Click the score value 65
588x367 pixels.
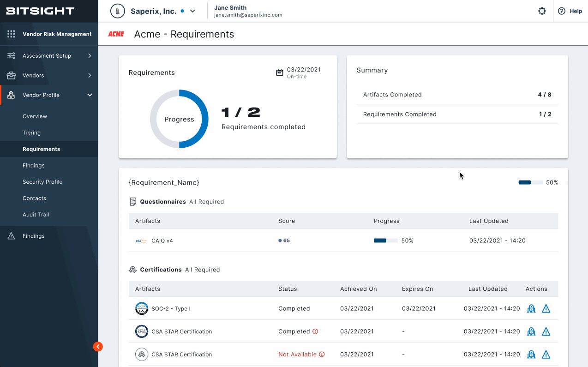(x=287, y=241)
